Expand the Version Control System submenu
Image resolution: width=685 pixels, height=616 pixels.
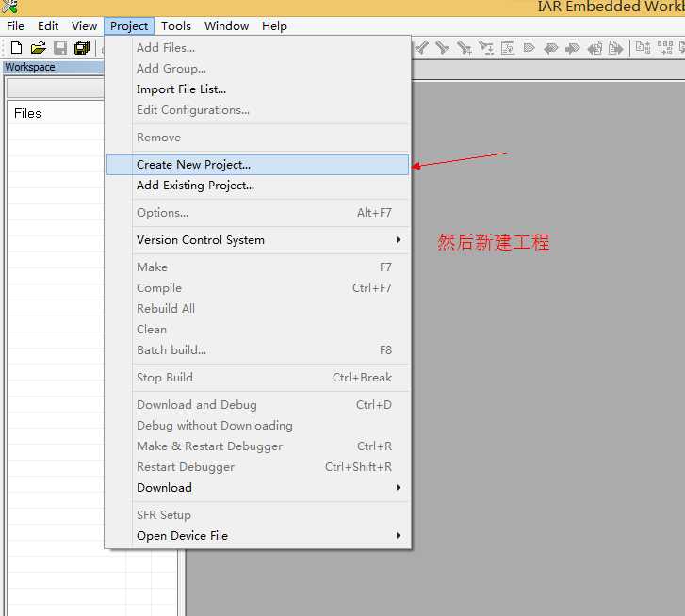[257, 240]
